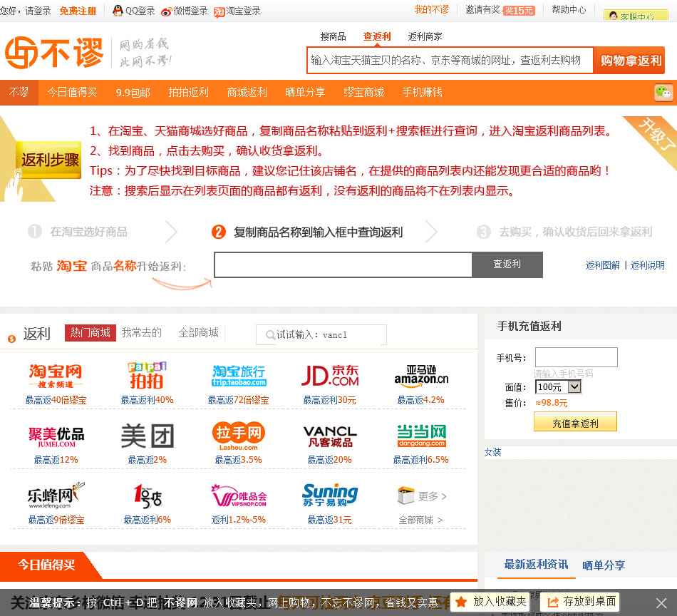Open 今日值得买 in the orange nav
The height and width of the screenshot is (616, 677).
[72, 93]
